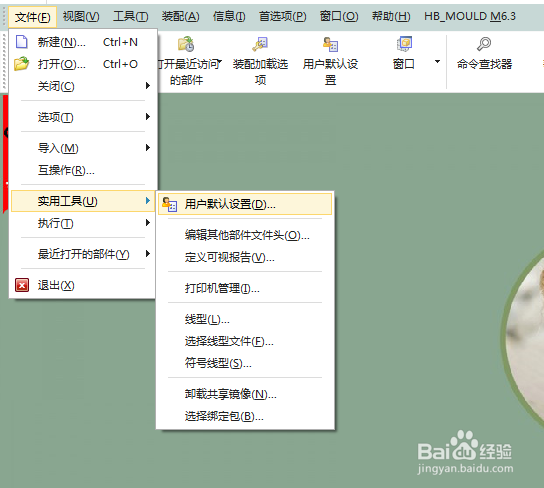
Task: Select 选择绑定包(B)... entry
Action: [245, 416]
